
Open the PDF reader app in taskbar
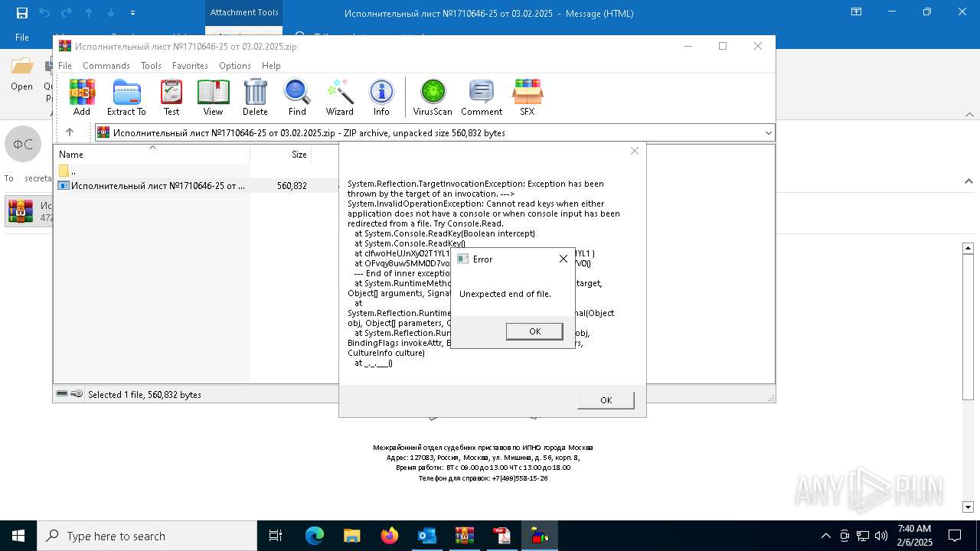tap(502, 536)
